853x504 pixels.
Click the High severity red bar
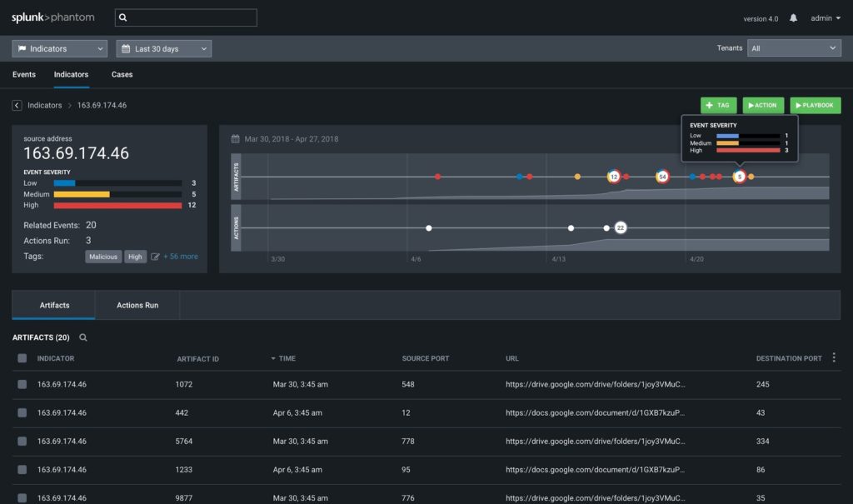click(117, 205)
